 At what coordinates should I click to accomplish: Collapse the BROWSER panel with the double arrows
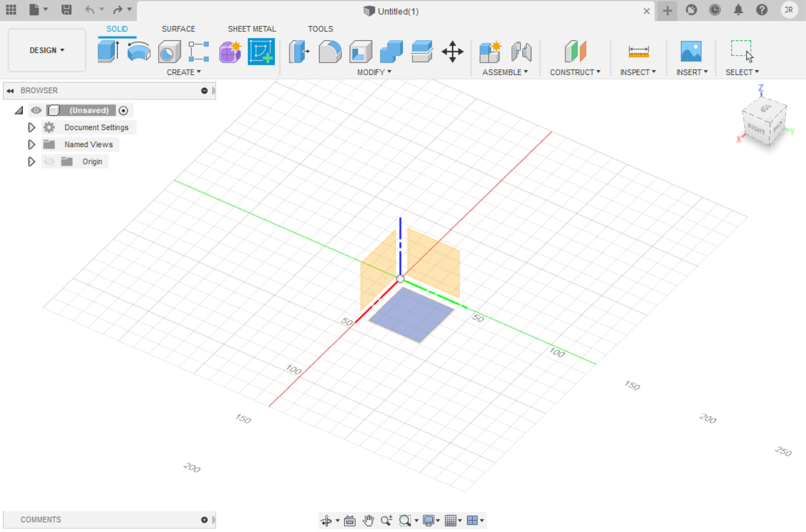click(x=10, y=90)
